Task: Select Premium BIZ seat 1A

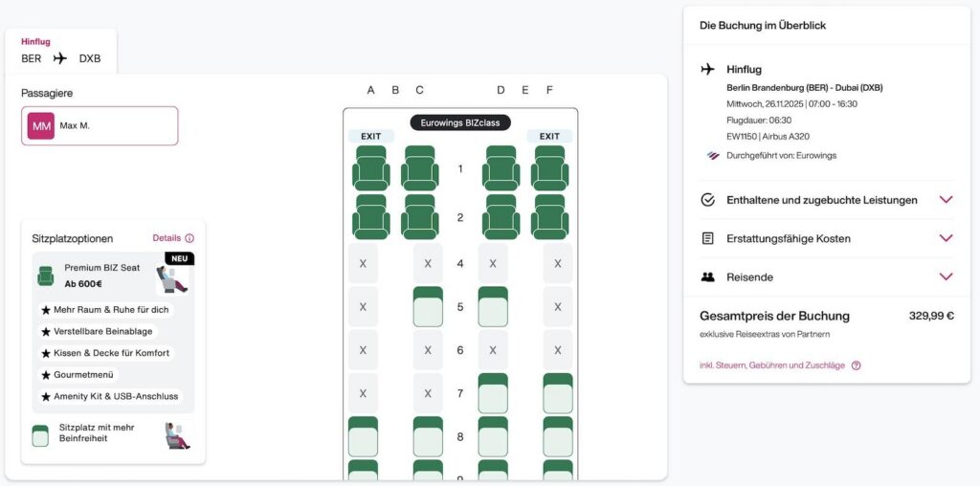Action: pyautogui.click(x=370, y=168)
